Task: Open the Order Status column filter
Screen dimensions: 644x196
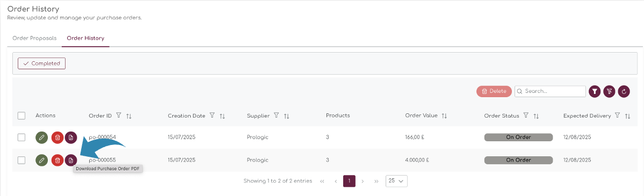Action: pos(526,116)
